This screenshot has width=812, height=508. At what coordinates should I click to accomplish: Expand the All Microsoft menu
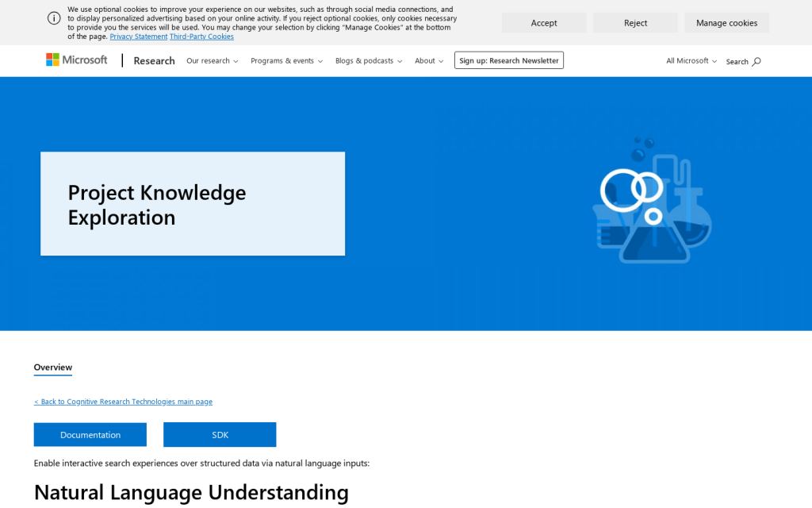[x=691, y=60]
